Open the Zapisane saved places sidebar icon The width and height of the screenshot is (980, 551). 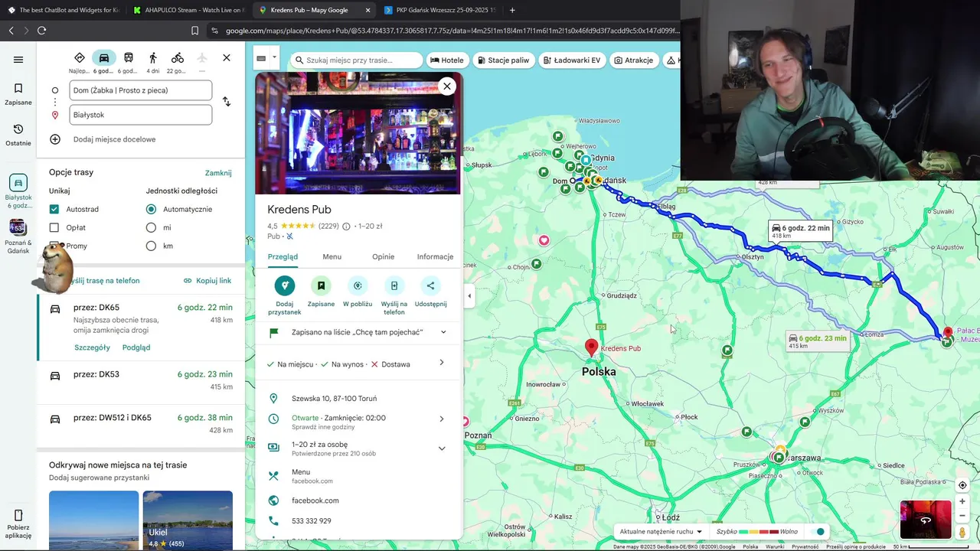click(x=18, y=93)
